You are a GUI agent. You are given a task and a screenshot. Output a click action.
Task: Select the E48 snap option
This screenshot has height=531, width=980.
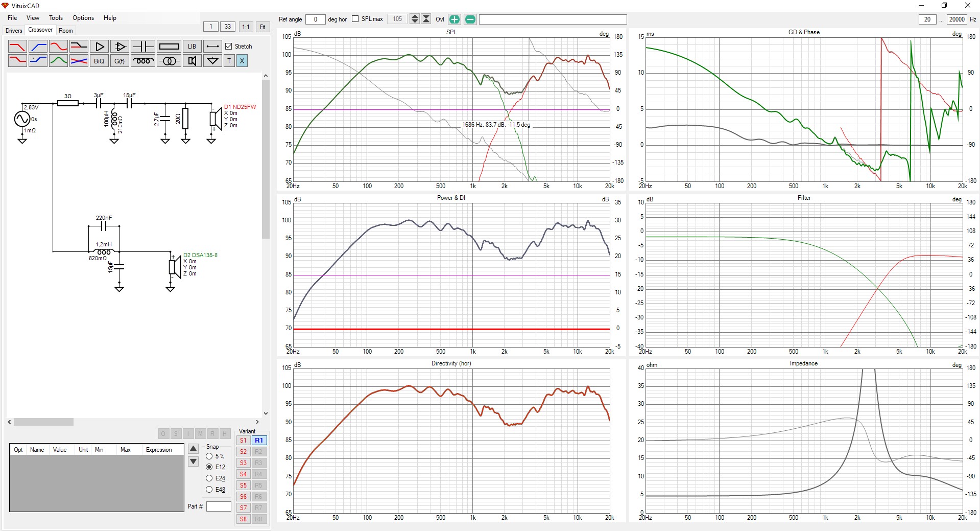pyautogui.click(x=209, y=490)
